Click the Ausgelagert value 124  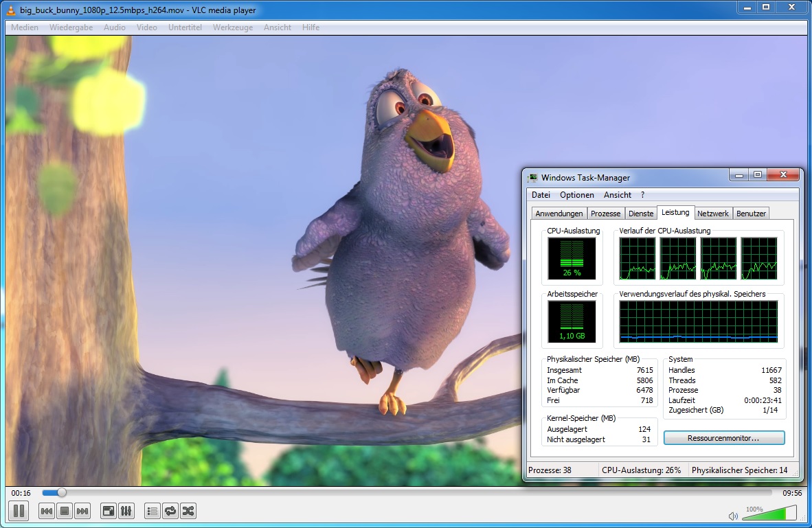644,429
